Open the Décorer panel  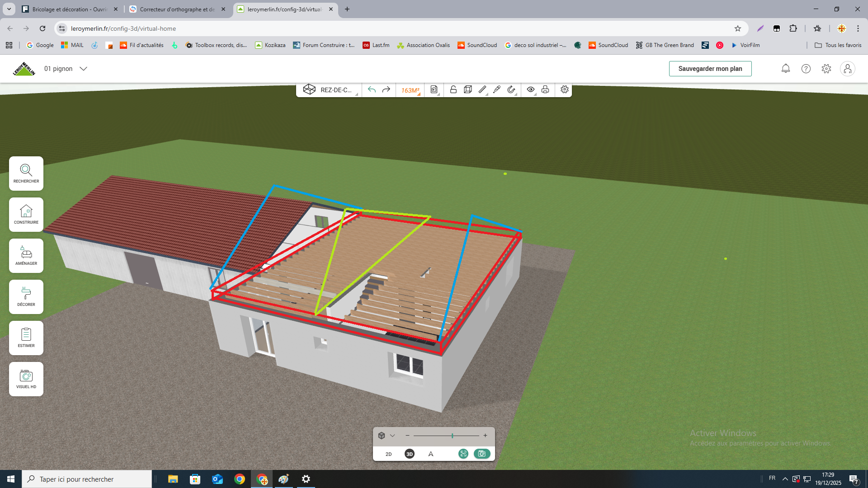coord(26,297)
